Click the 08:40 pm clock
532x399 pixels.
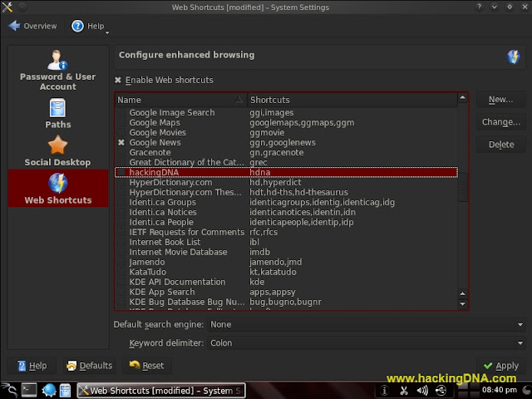tap(500, 390)
